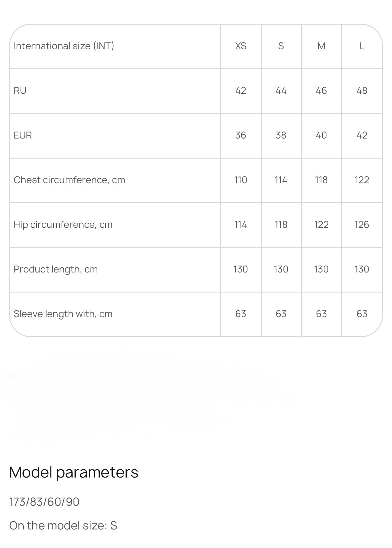
Task: Click the M size column header
Action: [x=321, y=46]
